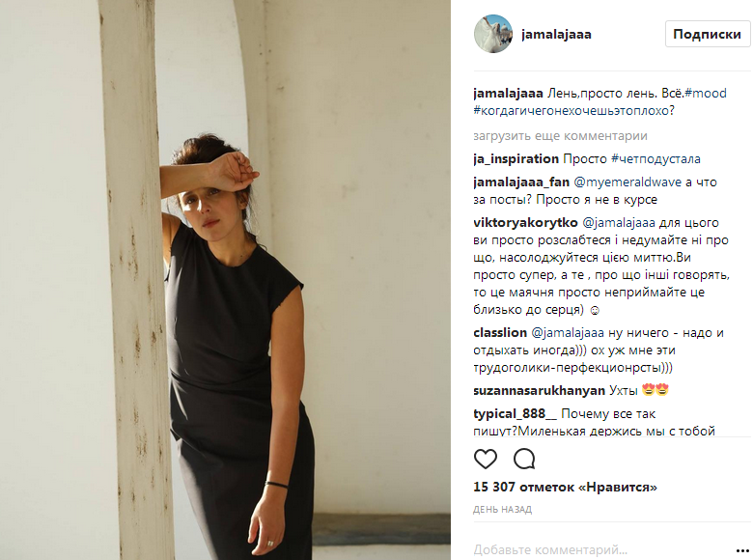The height and width of the screenshot is (560, 753).
Task: Click the 15 307 likes count
Action: [x=565, y=487]
